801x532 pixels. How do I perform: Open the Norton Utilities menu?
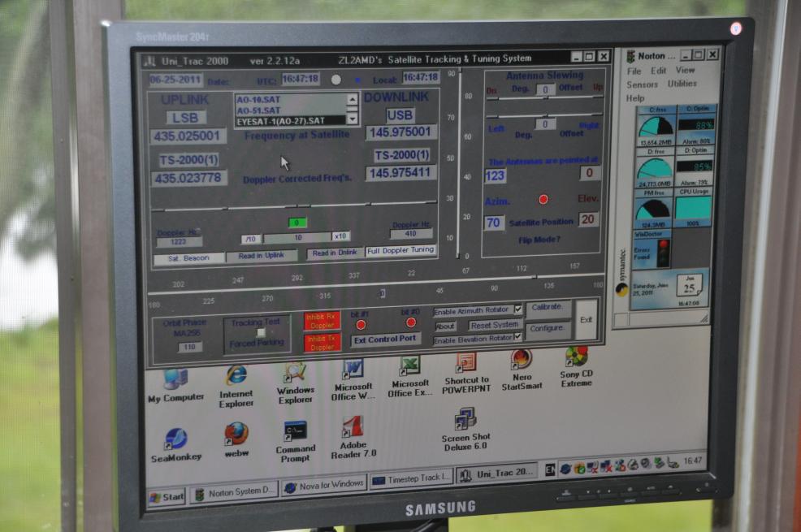click(682, 83)
